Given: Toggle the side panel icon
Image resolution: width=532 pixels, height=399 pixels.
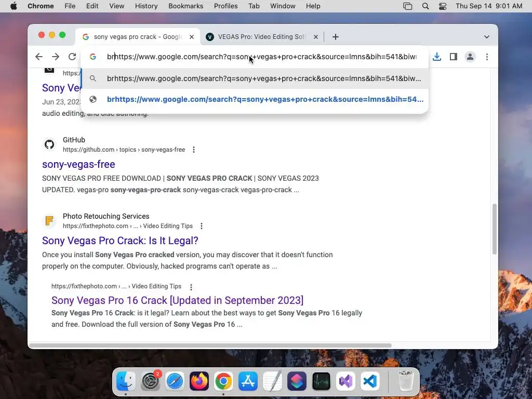Looking at the screenshot, I should click(x=453, y=57).
